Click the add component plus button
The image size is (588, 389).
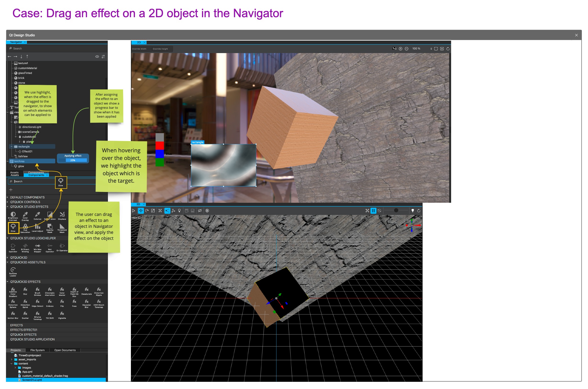pyautogui.click(x=11, y=190)
